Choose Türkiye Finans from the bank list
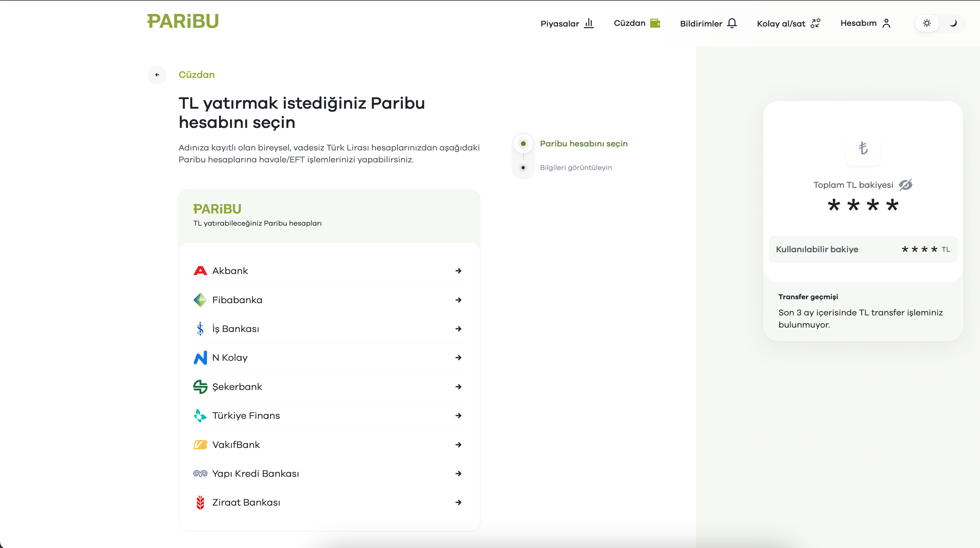 point(330,416)
